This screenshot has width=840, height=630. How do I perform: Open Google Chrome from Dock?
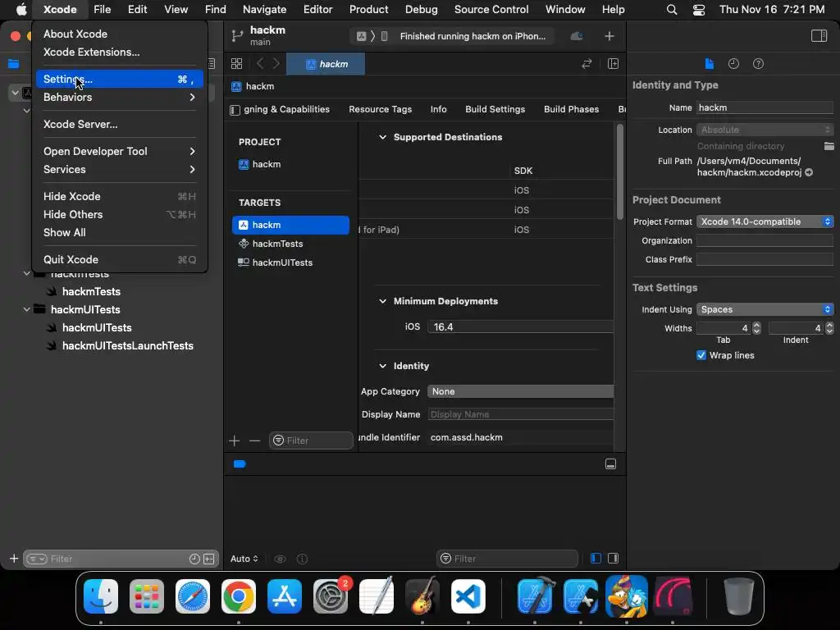point(239,596)
